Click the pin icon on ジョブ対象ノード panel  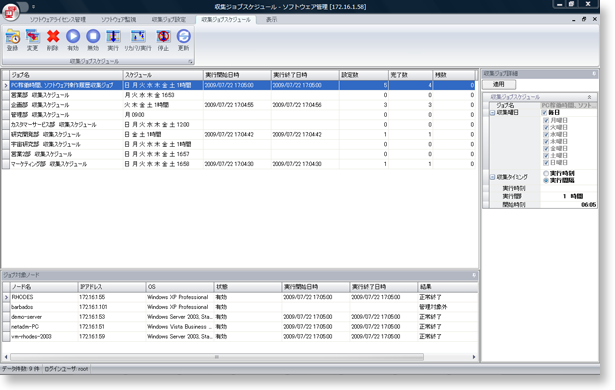point(474,275)
